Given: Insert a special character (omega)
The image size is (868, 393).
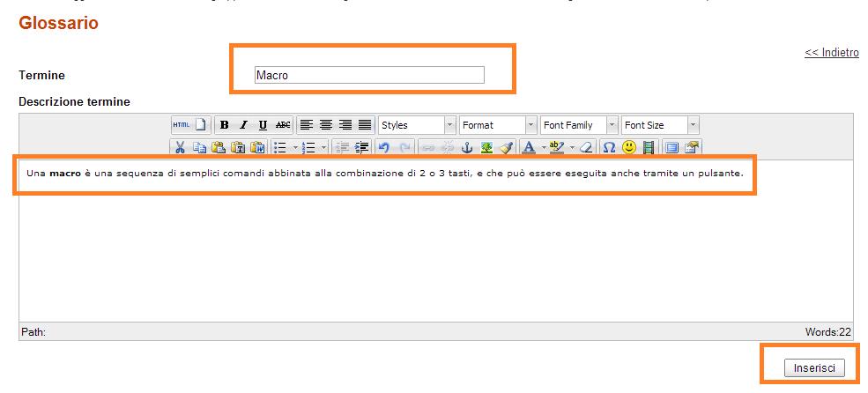Looking at the screenshot, I should tap(610, 148).
